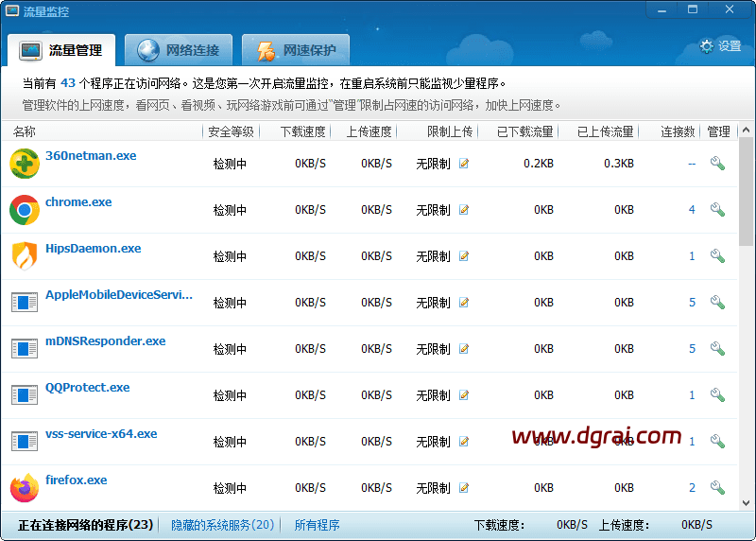Click firefox.exe connection count 2
The image size is (756, 541).
point(692,488)
